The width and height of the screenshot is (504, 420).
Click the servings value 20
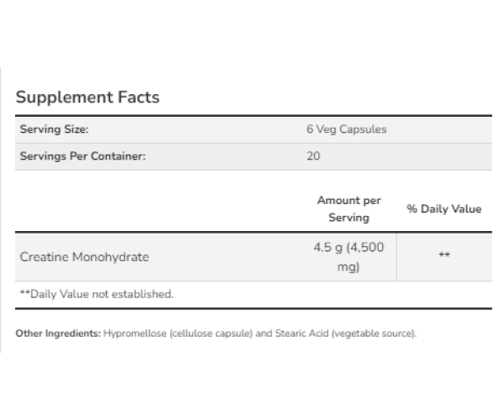314,156
